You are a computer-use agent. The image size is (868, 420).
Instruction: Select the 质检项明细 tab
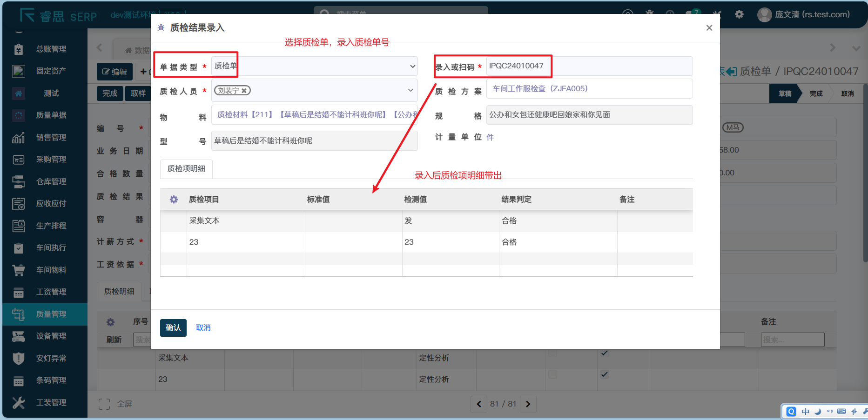186,169
